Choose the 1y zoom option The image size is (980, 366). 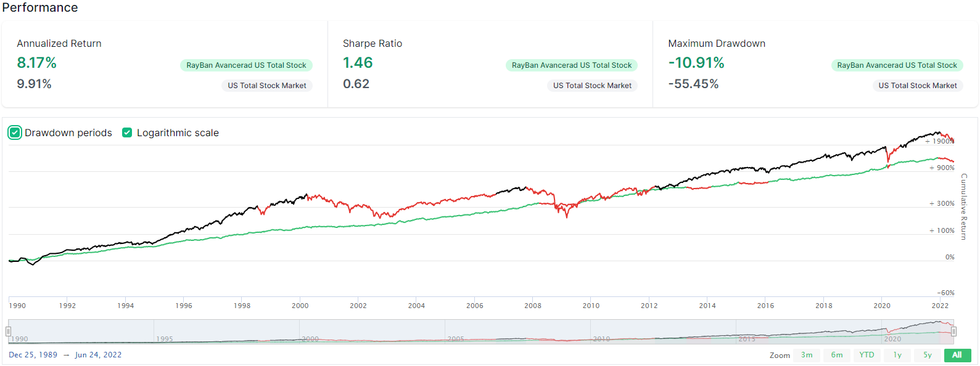897,355
